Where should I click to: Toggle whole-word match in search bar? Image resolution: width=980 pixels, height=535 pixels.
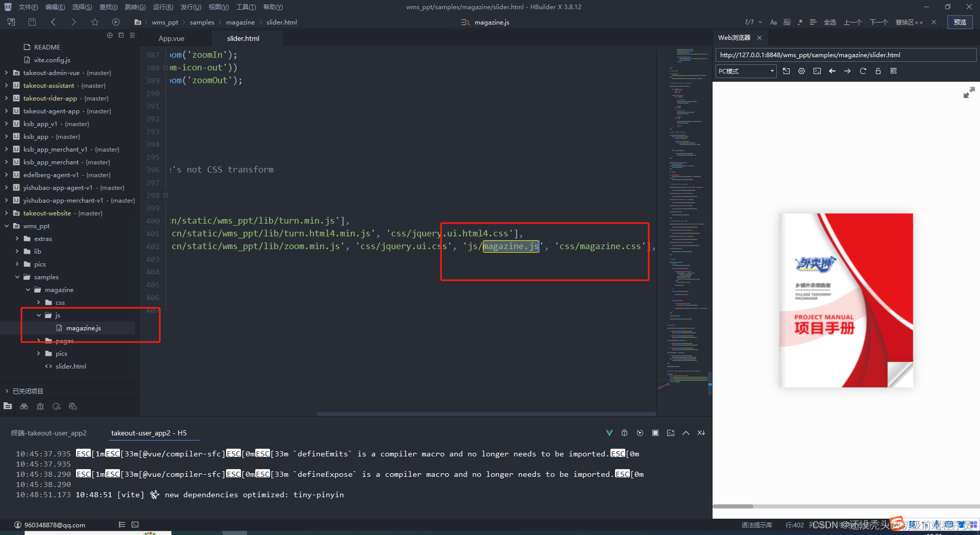coord(787,22)
